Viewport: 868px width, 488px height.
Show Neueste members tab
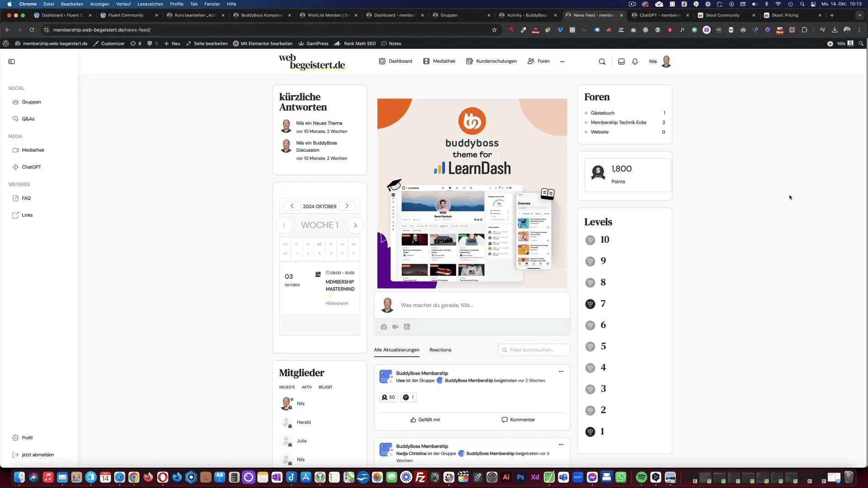pyautogui.click(x=287, y=387)
